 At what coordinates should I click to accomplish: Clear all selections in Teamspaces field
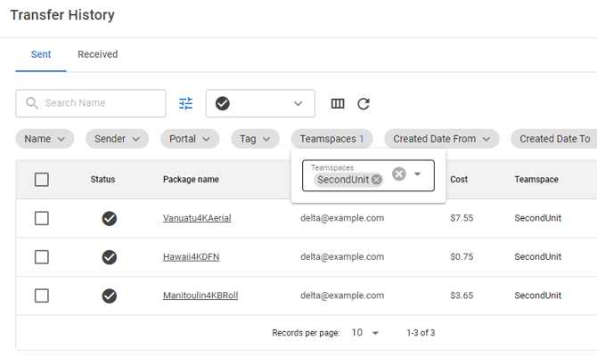pyautogui.click(x=399, y=174)
